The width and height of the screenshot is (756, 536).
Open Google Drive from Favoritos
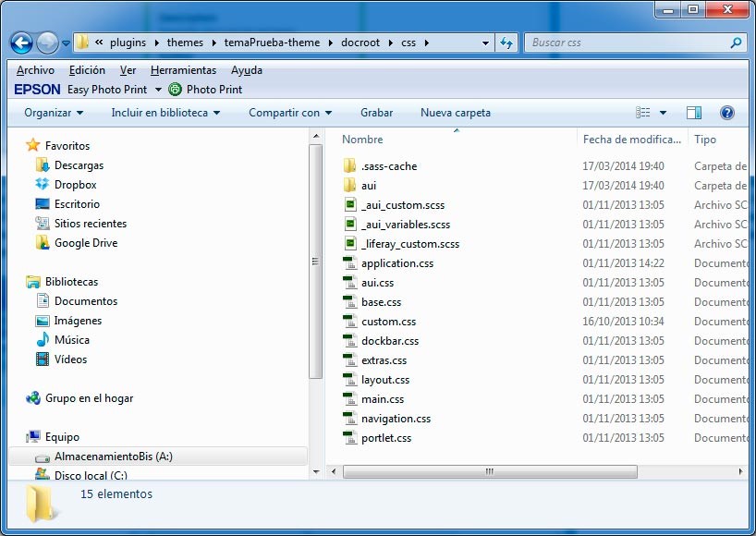[84, 242]
